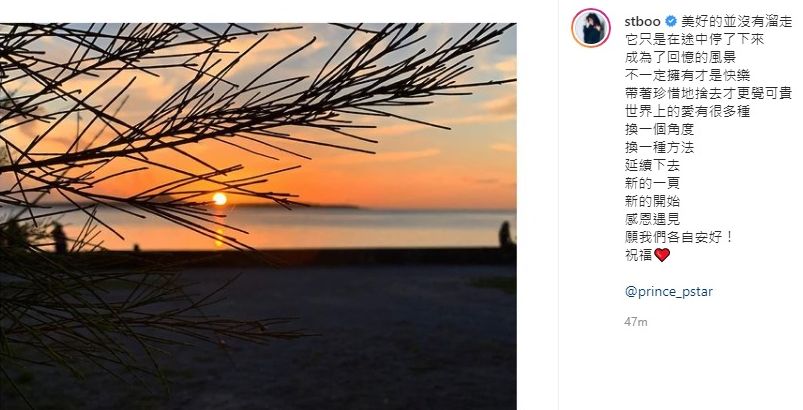803x410 pixels.
Task: Click the caption line 感恩遇見
Action: click(x=652, y=219)
